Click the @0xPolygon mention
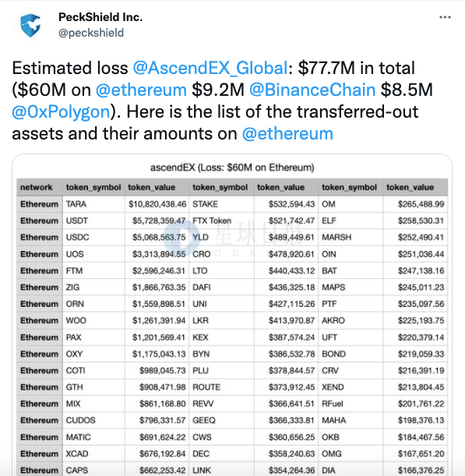The width and height of the screenshot is (465, 476). tap(61, 111)
